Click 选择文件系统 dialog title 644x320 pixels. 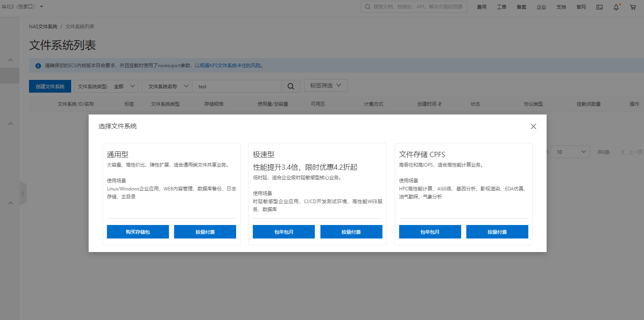tap(118, 126)
